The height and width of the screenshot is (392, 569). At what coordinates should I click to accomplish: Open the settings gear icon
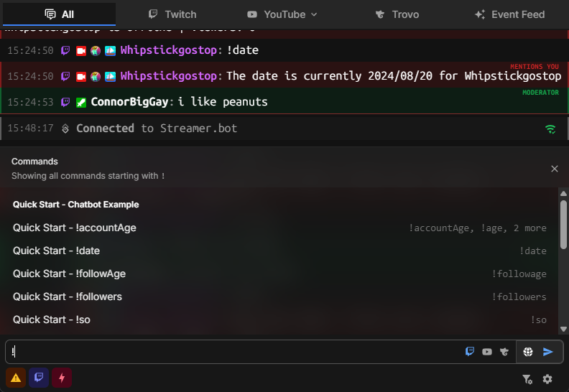pos(547,379)
